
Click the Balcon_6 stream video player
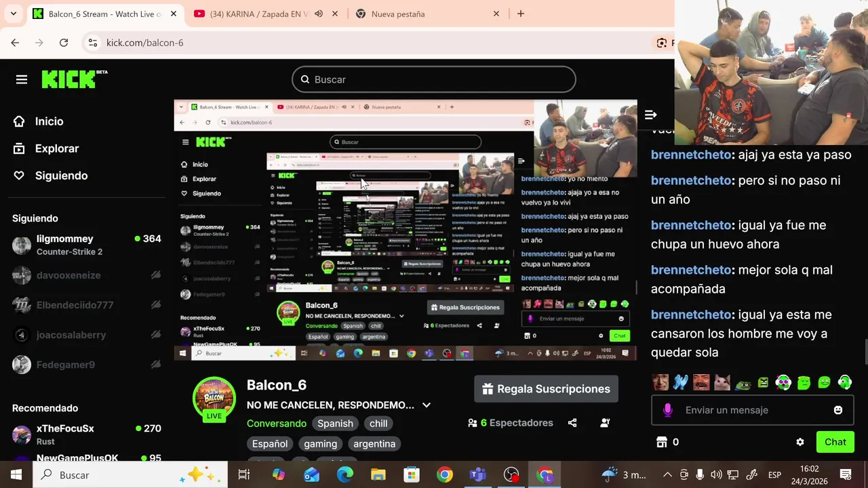(406, 230)
